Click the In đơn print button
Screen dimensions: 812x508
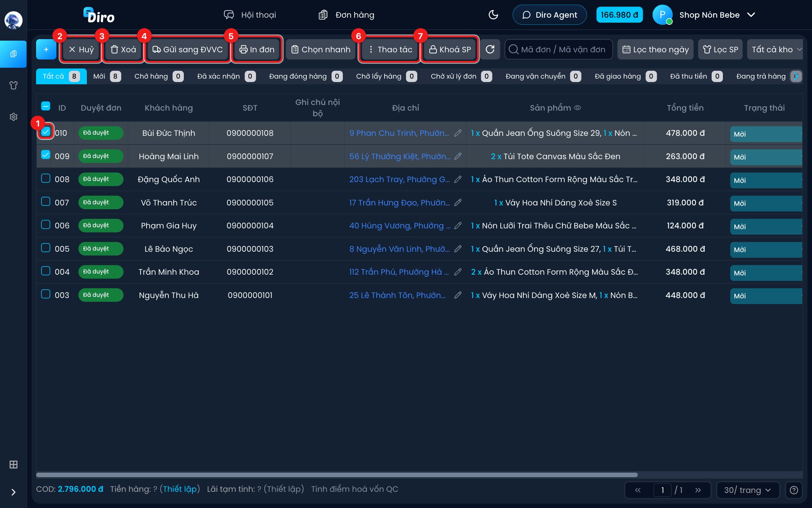pos(257,49)
